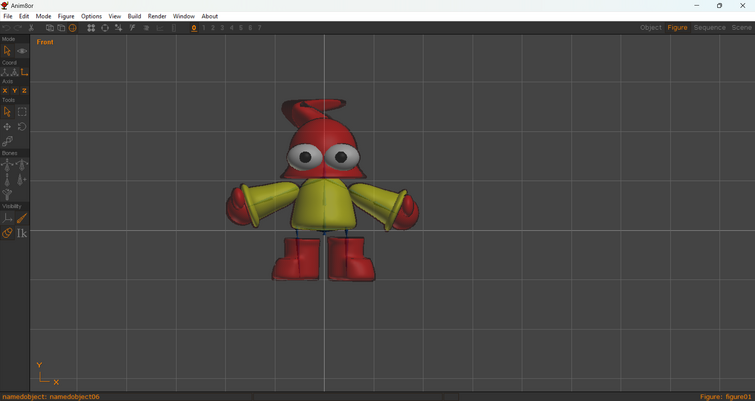Select the dashed-rectangle Drag Select tool
Screen dimensions: 755x401
click(22, 112)
